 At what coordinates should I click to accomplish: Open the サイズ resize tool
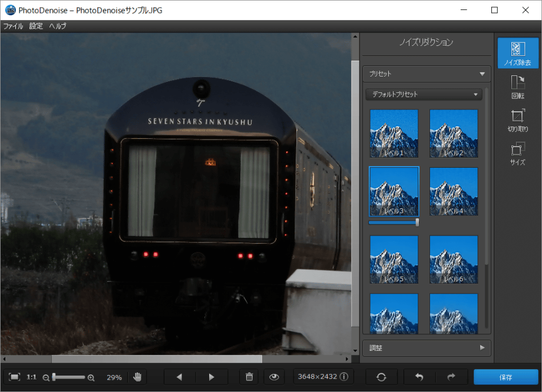[x=518, y=154]
